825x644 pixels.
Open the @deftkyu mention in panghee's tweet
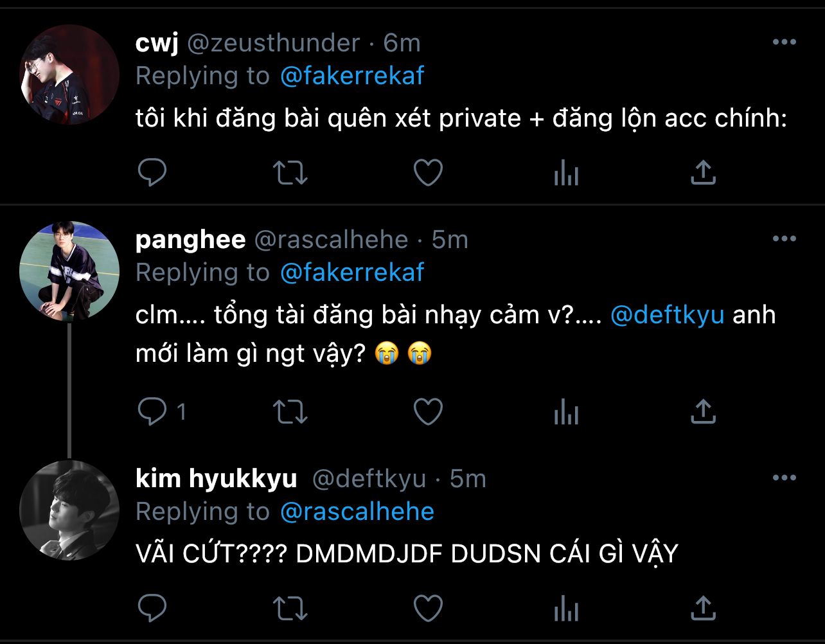click(x=667, y=316)
